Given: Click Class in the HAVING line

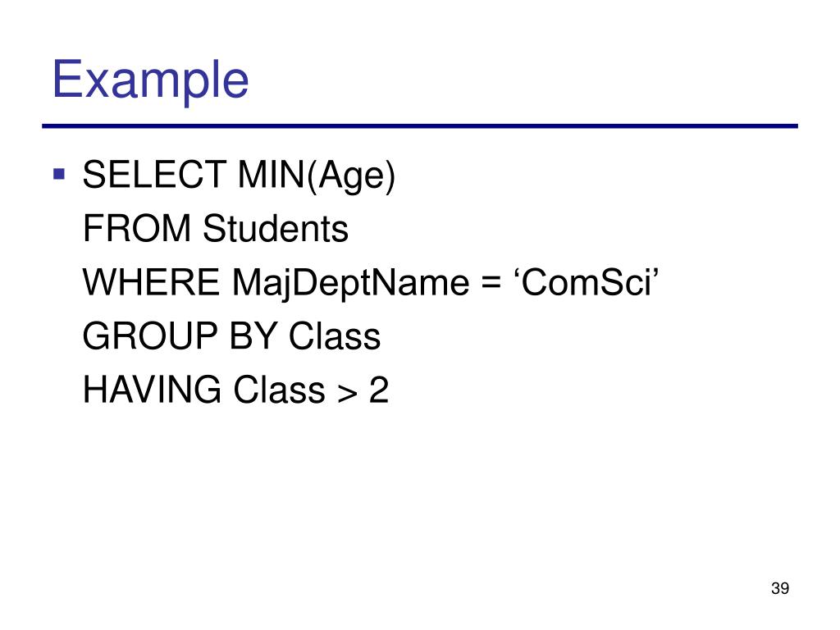Looking at the screenshot, I should pyautogui.click(x=279, y=390).
